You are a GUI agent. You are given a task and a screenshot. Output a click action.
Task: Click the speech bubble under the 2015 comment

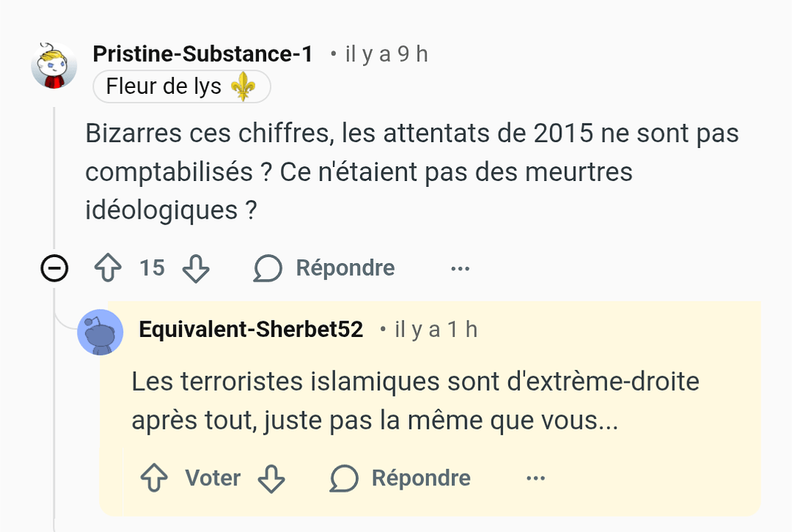pyautogui.click(x=268, y=268)
